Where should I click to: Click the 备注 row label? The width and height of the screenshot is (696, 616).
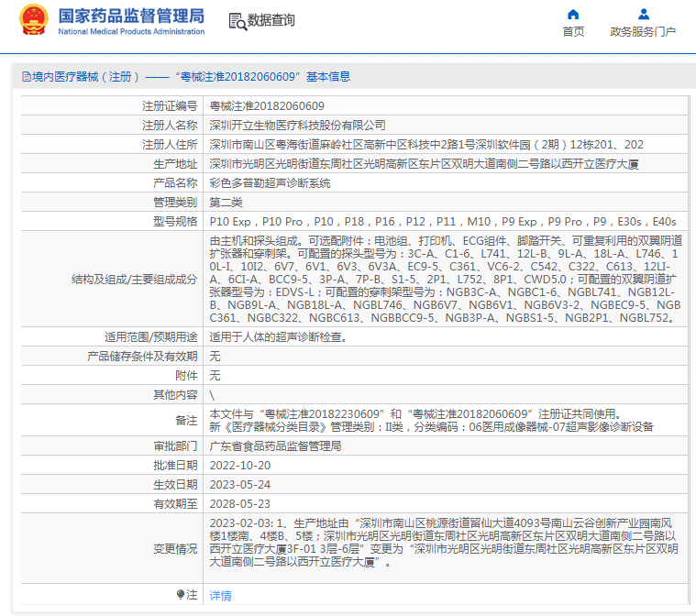coord(186,420)
